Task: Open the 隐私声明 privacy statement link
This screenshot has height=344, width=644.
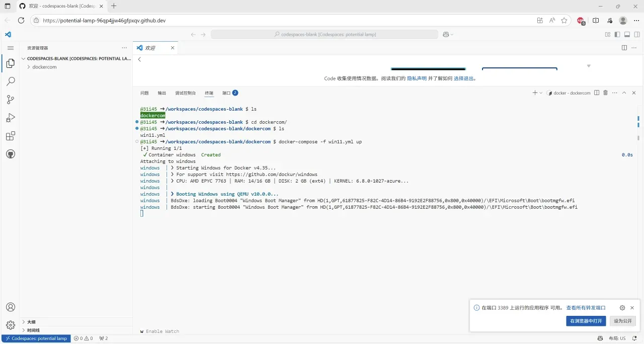Action: pyautogui.click(x=417, y=78)
